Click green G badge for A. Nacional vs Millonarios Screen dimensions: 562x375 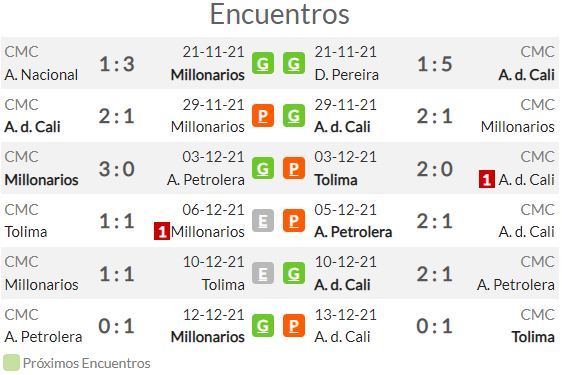pyautogui.click(x=263, y=63)
